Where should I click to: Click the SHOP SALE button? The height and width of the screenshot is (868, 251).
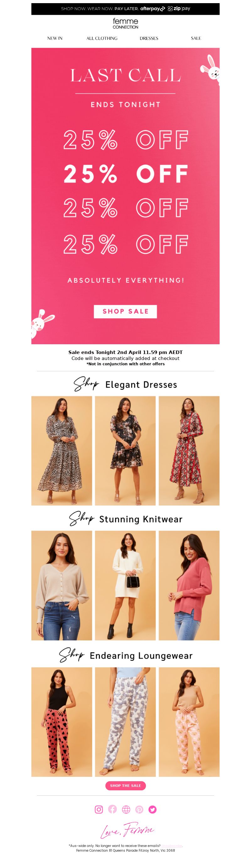point(125,311)
